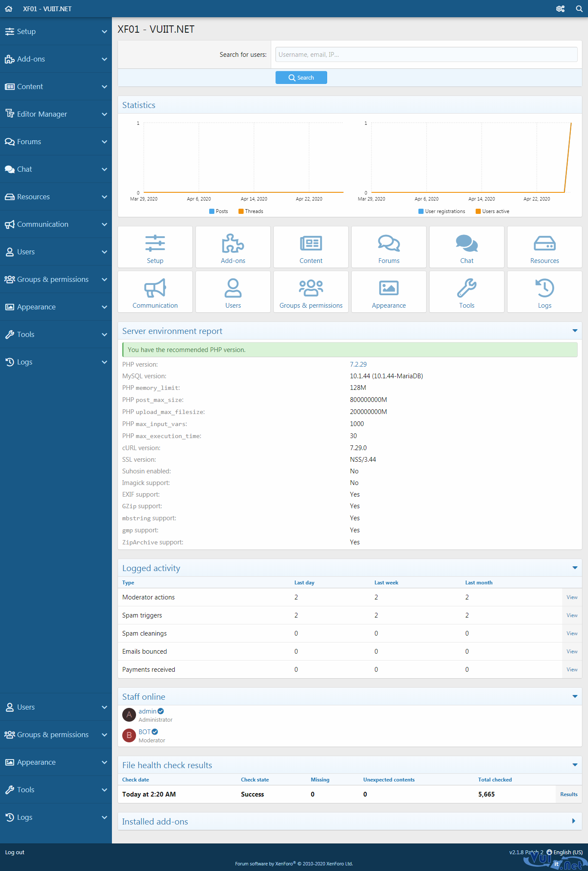Screen dimensions: 588x871
Task: View Spam triggers log
Action: pyautogui.click(x=572, y=615)
